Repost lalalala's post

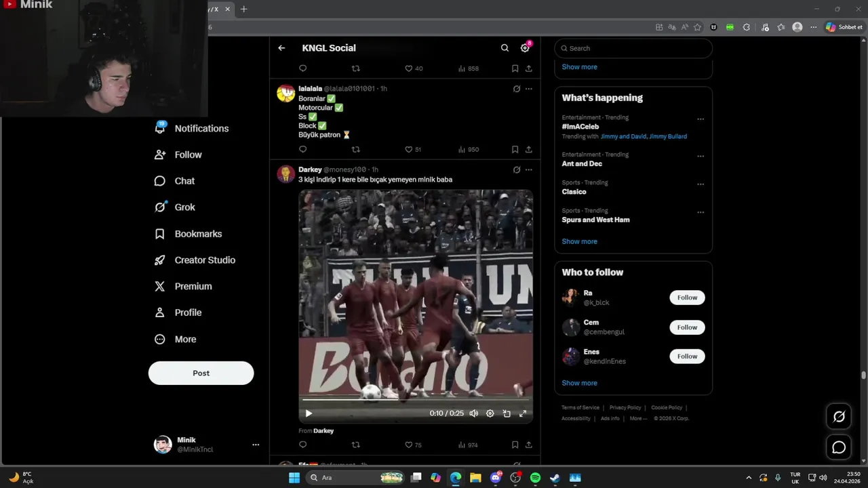click(355, 149)
